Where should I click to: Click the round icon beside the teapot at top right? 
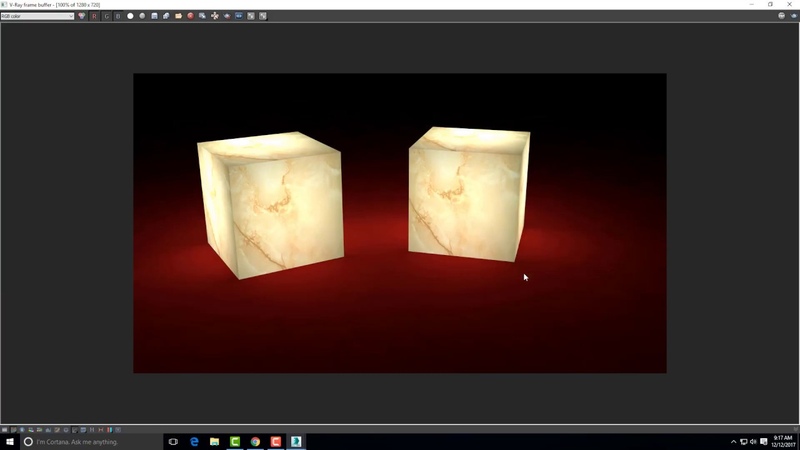782,16
